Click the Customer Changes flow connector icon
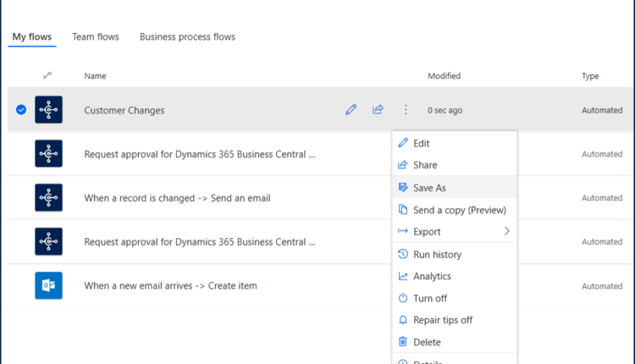Screen dimensions: 635x364 (48, 110)
